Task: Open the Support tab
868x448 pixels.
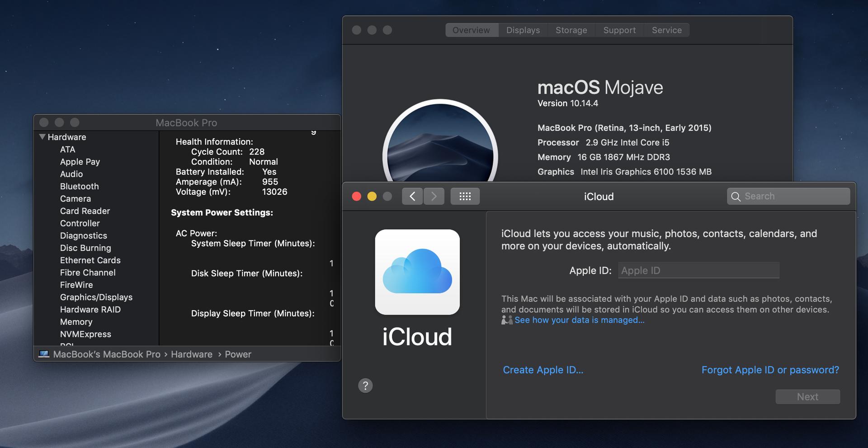Action: pos(620,30)
